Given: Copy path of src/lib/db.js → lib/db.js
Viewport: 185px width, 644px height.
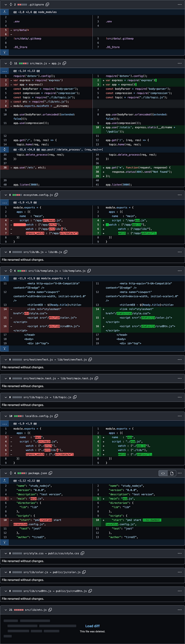Looking at the screenshot, I should click(x=66, y=252).
